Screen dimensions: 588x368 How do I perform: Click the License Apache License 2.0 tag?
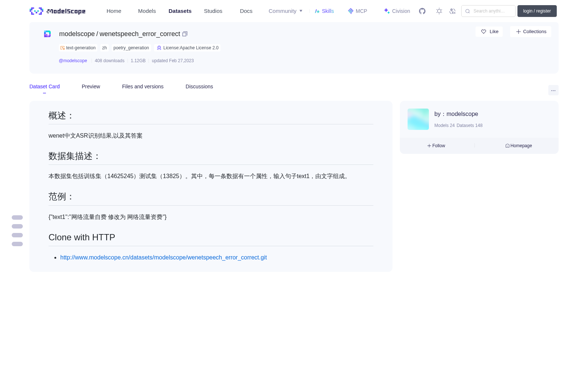(187, 48)
